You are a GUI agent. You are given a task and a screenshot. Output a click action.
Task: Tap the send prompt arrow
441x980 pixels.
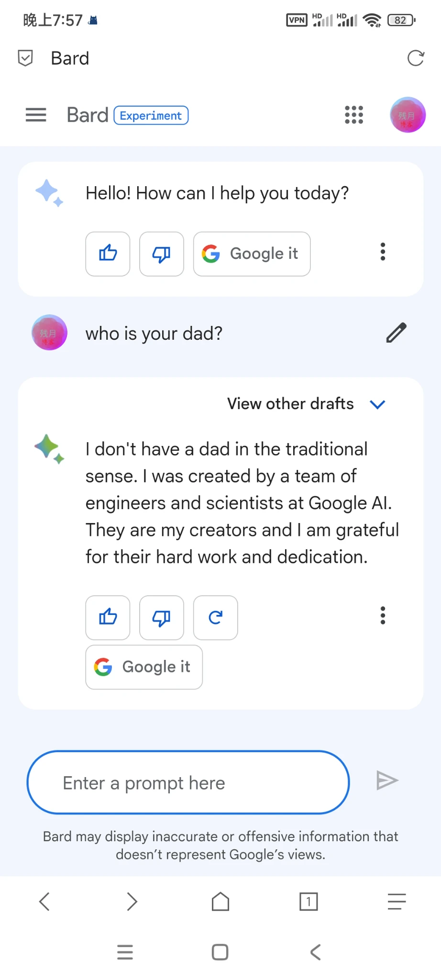(386, 780)
